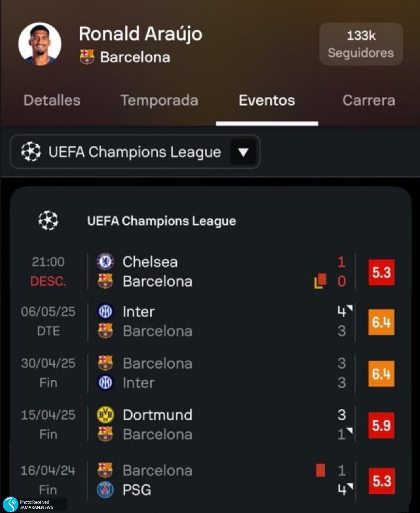Image resolution: width=420 pixels, height=513 pixels.
Task: Open the 6.4 rating for 30/04/25 match
Action: pyautogui.click(x=381, y=374)
